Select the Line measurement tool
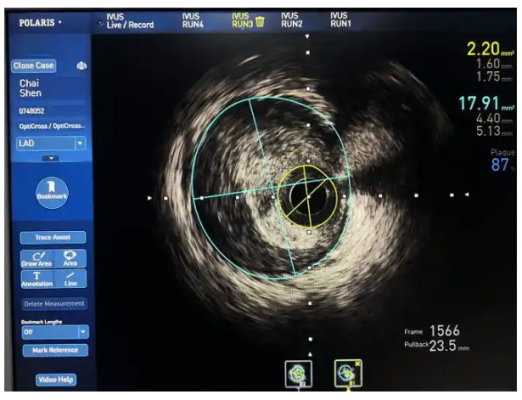The width and height of the screenshot is (522, 400). 70,279
